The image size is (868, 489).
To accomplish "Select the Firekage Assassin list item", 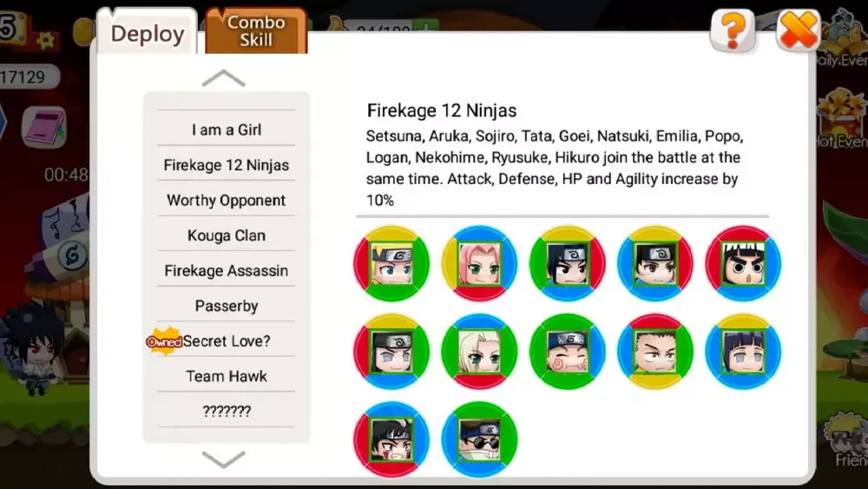I will point(227,270).
